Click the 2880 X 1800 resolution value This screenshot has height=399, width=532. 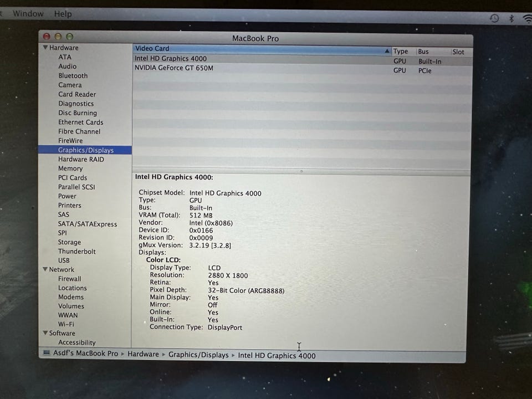pyautogui.click(x=228, y=275)
